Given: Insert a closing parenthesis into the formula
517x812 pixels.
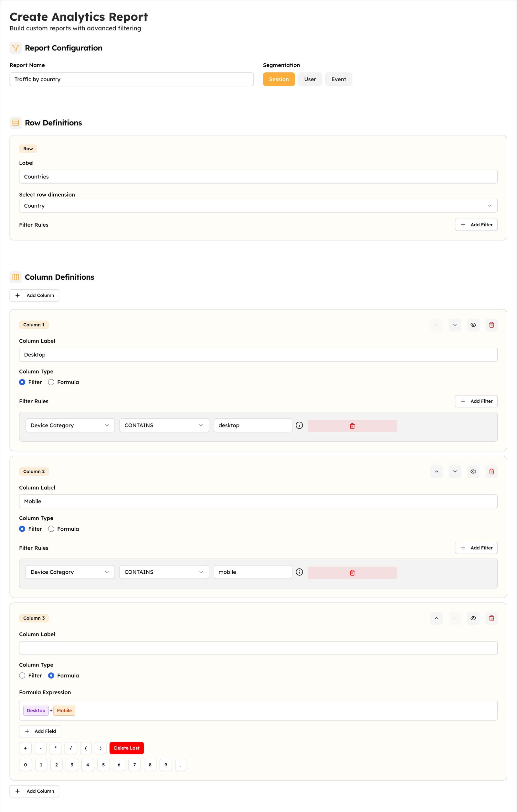Looking at the screenshot, I should [100, 748].
